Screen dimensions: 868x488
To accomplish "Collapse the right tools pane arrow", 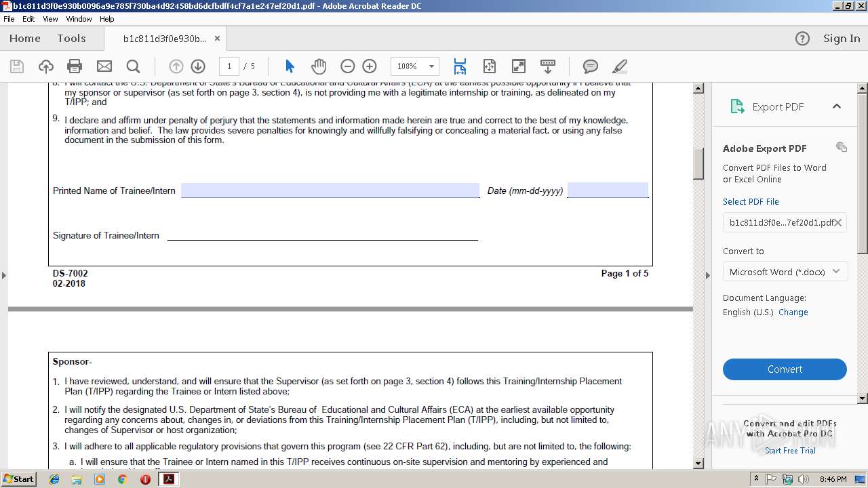I will pos(708,275).
